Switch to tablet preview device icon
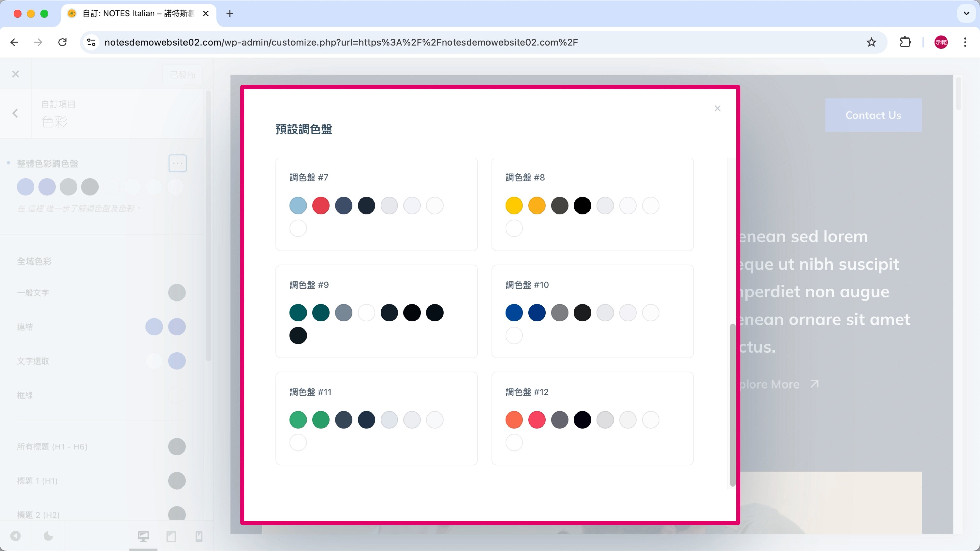The height and width of the screenshot is (551, 980). [171, 536]
